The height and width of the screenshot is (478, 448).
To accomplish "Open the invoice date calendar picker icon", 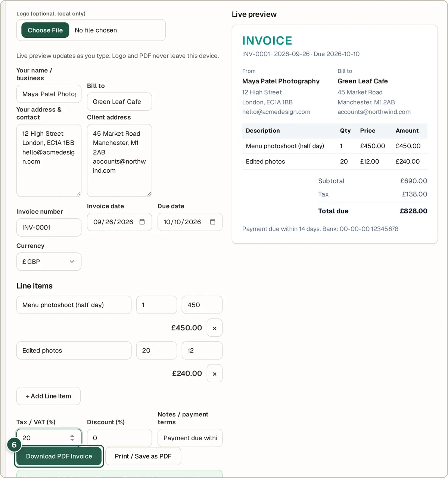I will (142, 222).
